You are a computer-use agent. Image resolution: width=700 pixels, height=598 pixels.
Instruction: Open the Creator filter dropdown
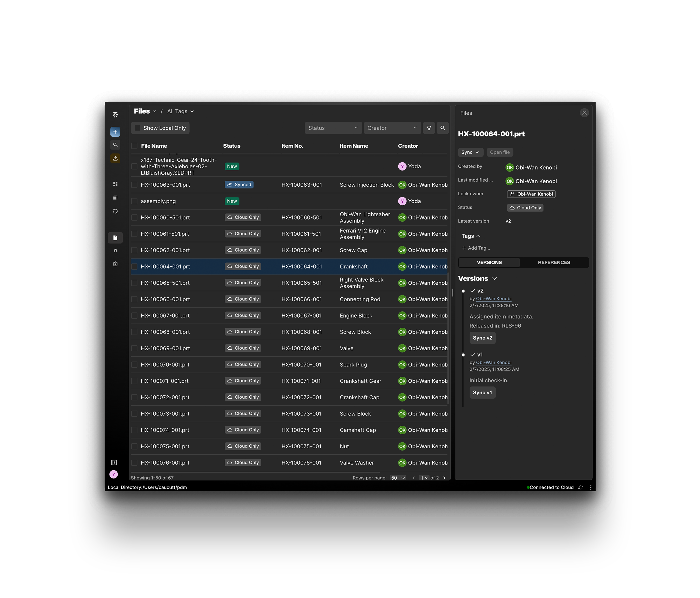(x=392, y=128)
